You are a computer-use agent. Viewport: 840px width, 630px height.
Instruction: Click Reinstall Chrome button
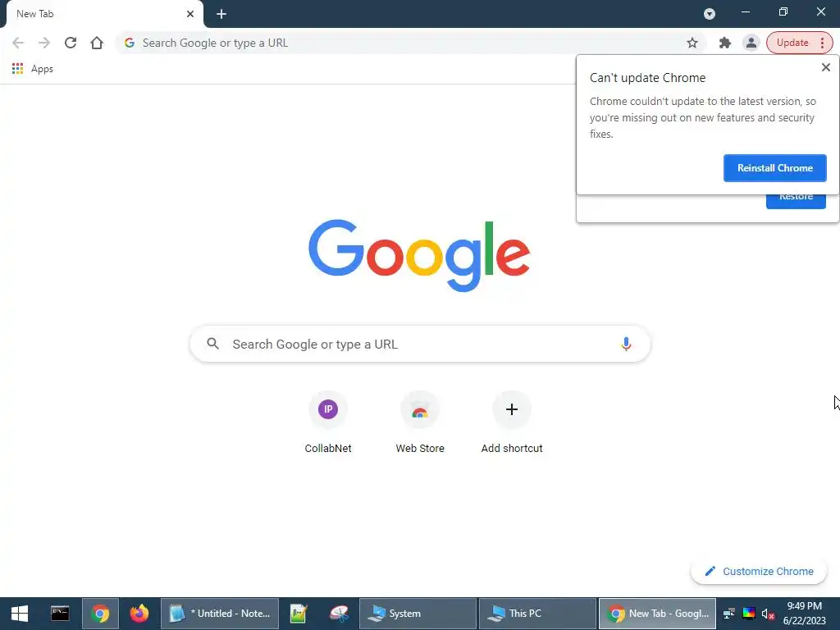click(774, 168)
